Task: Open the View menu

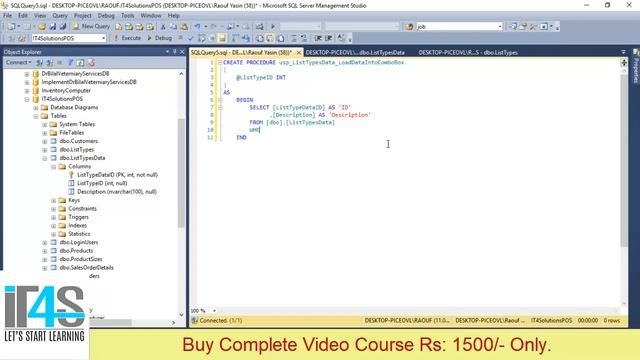Action: click(x=40, y=16)
